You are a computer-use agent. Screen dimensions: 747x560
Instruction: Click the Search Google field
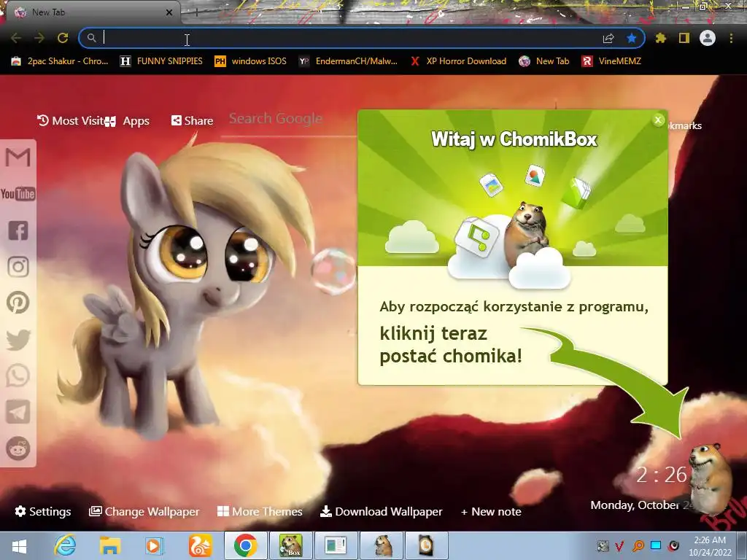pyautogui.click(x=288, y=119)
